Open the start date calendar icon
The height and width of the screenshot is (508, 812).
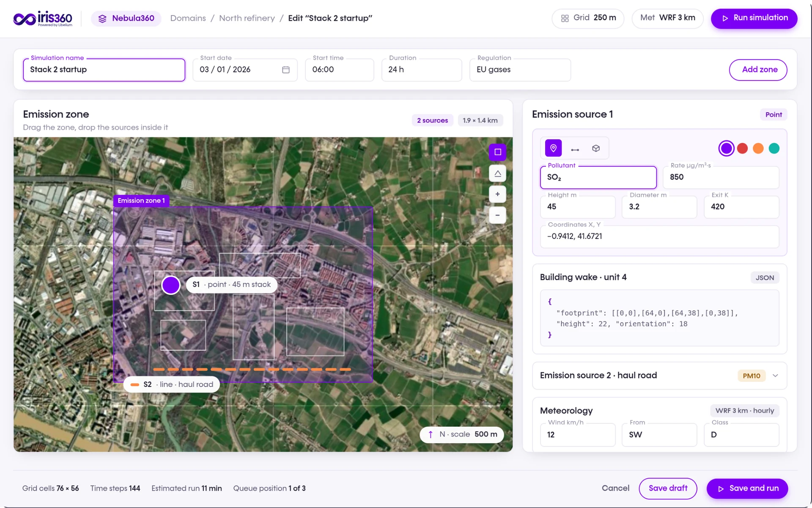[286, 69]
